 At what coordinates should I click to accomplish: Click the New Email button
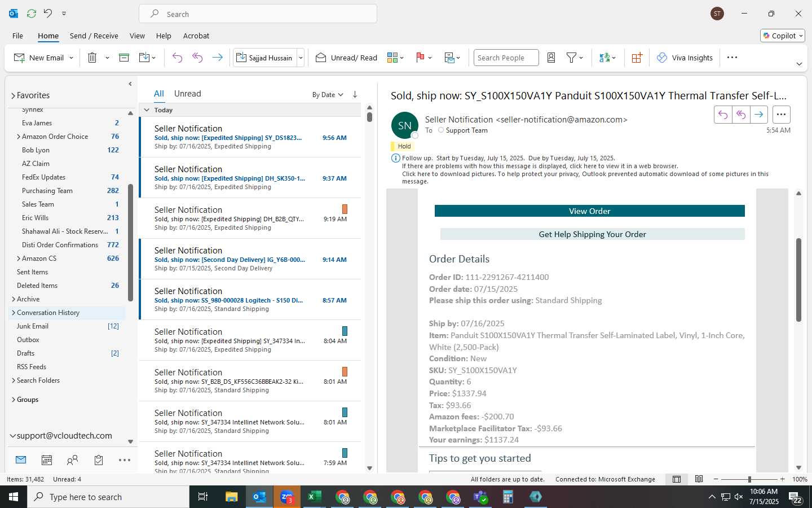[x=39, y=58]
